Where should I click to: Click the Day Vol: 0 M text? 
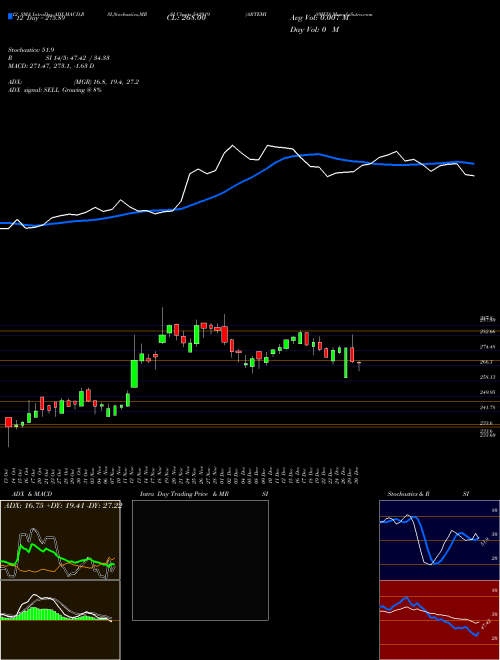tap(314, 30)
